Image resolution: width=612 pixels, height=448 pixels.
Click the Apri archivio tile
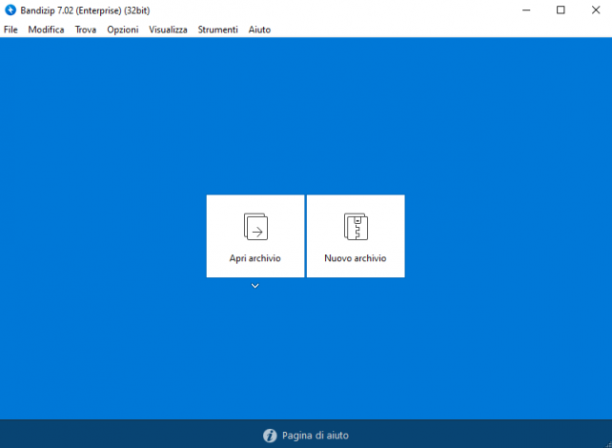(x=255, y=236)
